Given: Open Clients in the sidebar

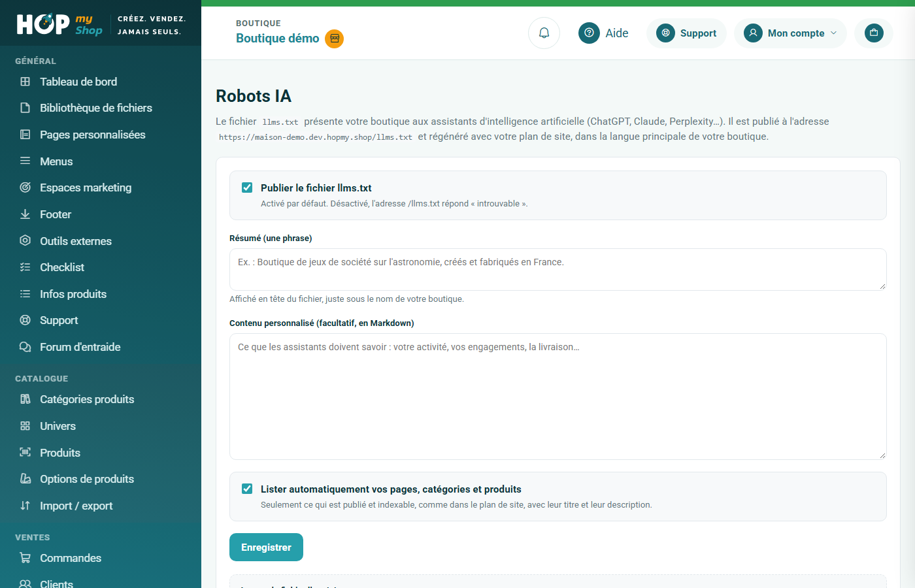Looking at the screenshot, I should pos(56,583).
